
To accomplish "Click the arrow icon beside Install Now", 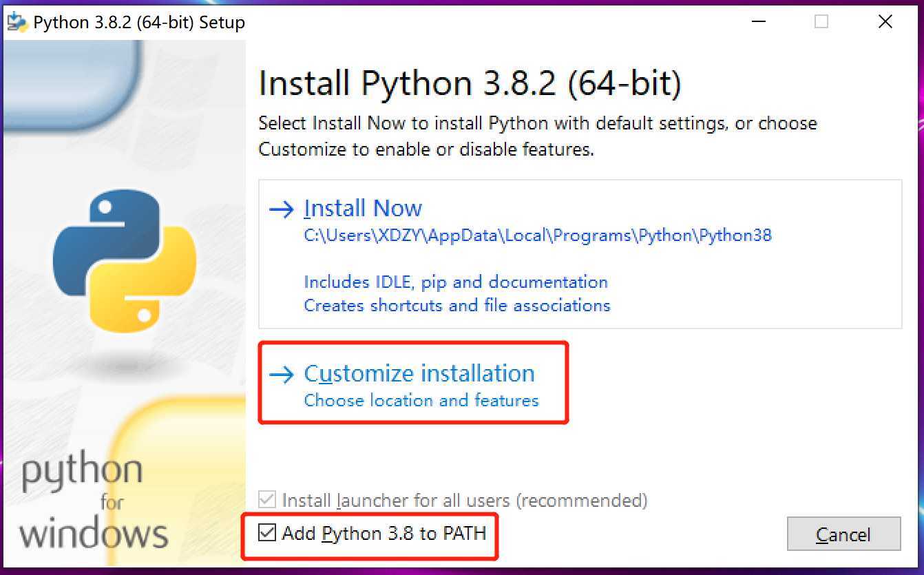I will pyautogui.click(x=281, y=209).
